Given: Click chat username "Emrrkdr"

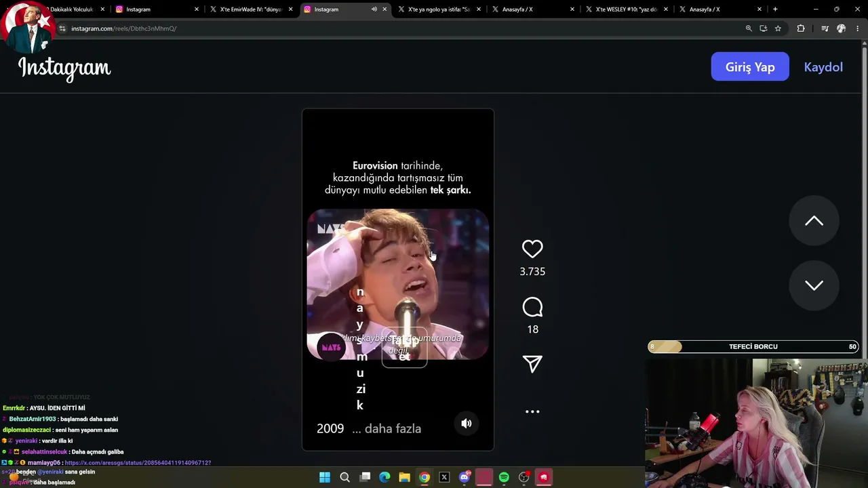Looking at the screenshot, I should (14, 408).
